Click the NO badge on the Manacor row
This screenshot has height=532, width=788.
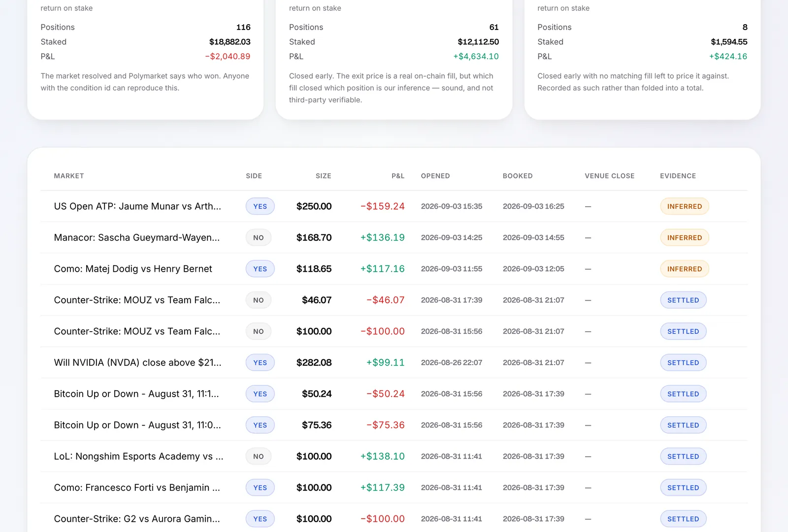tap(259, 238)
